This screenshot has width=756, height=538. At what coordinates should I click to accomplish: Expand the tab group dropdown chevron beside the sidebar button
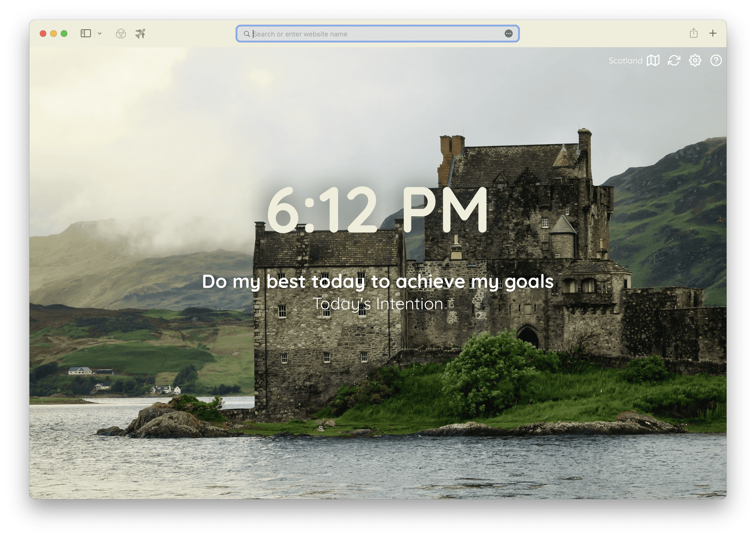pos(100,34)
